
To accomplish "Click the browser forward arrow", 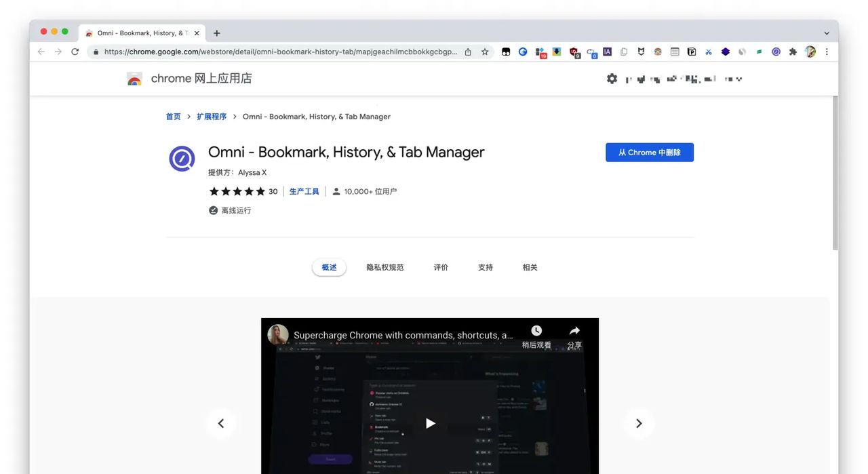I will click(x=58, y=52).
